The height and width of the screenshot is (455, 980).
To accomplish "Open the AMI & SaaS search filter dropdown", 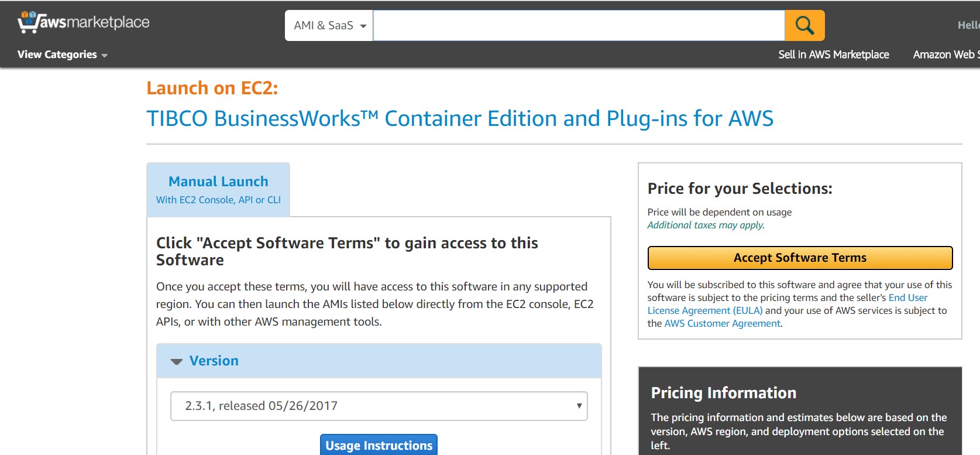I will 329,26.
